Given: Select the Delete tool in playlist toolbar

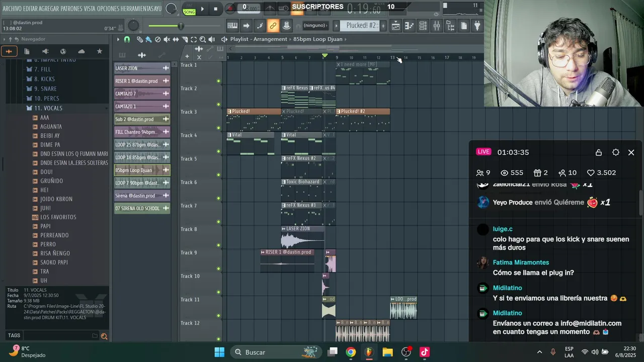Looking at the screenshot, I should (157, 39).
